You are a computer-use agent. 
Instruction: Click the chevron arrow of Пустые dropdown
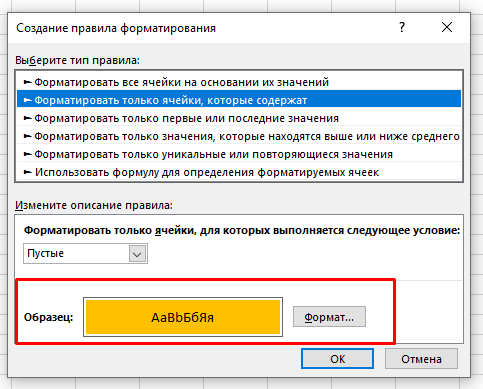[137, 254]
